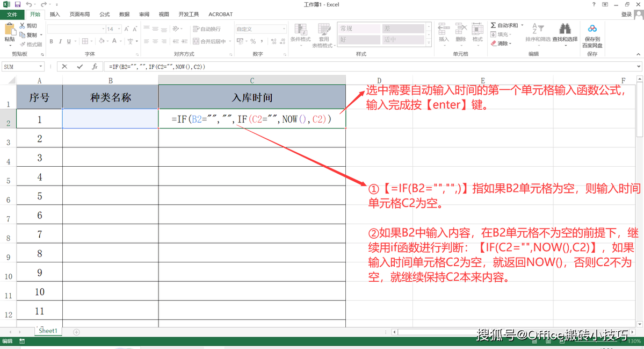The height and width of the screenshot is (349, 644).
Task: Click the Sign in (登录) link
Action: tap(626, 15)
